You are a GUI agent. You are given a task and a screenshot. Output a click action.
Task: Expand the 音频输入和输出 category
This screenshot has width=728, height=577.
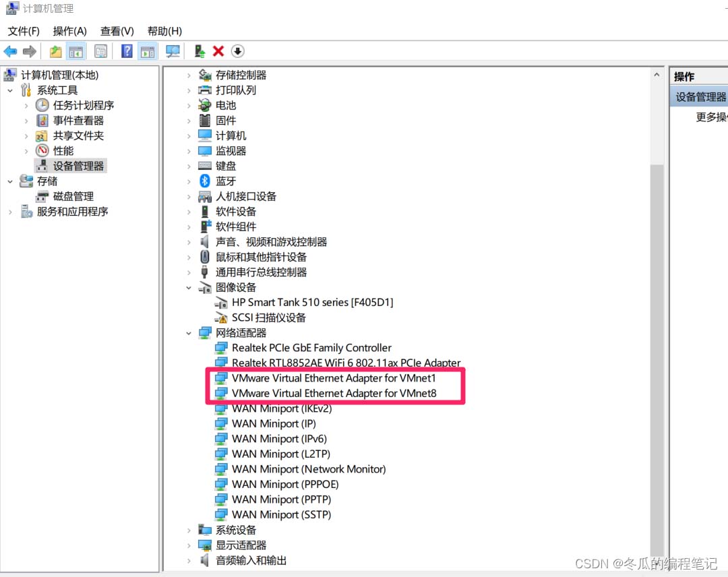(189, 560)
